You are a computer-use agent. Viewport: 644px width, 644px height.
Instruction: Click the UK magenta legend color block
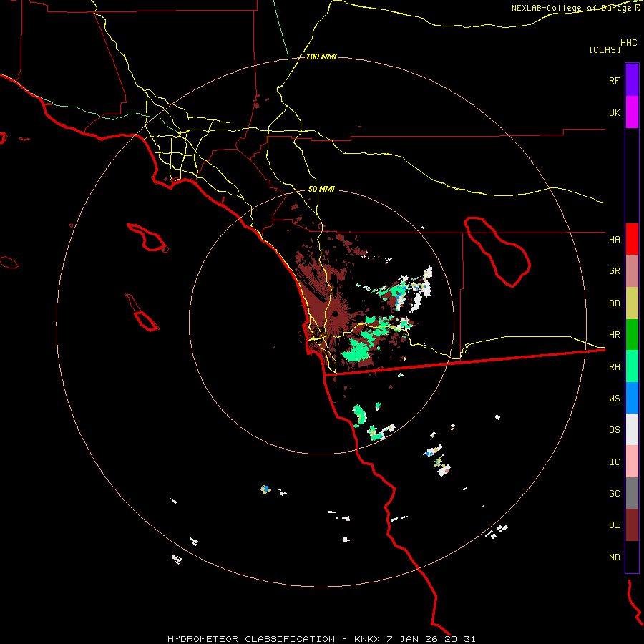coord(632,112)
